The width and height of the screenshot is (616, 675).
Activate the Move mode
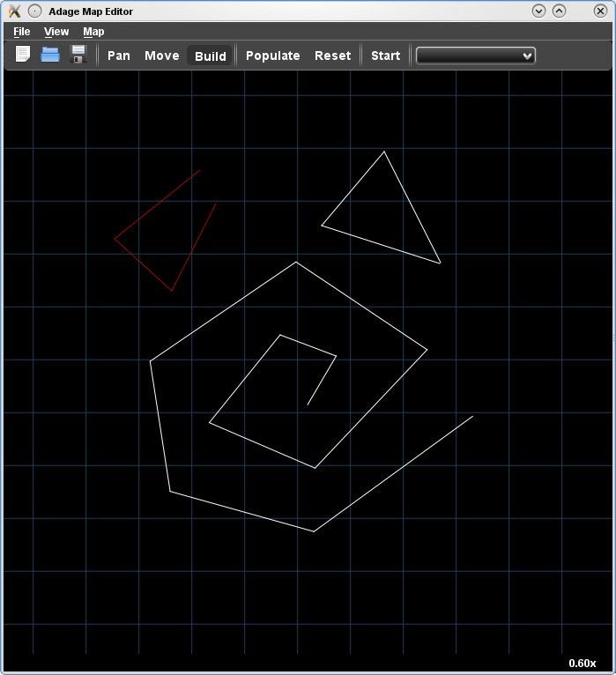coord(161,56)
